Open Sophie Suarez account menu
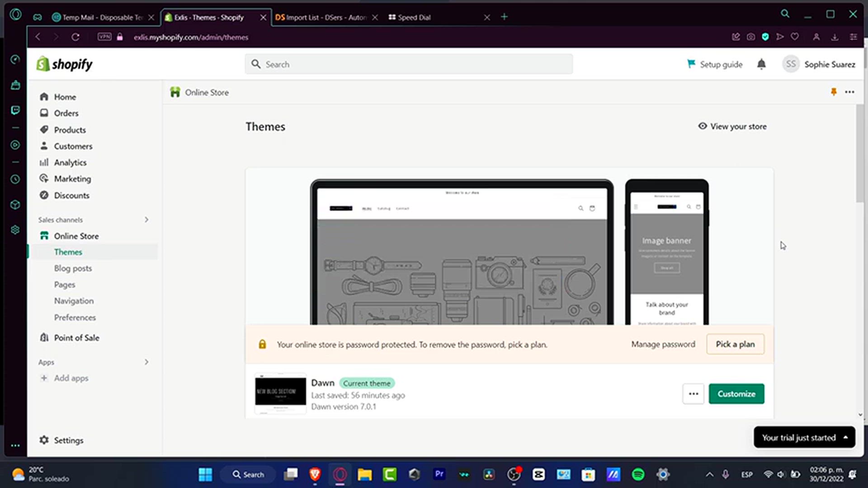The image size is (868, 488). [819, 64]
